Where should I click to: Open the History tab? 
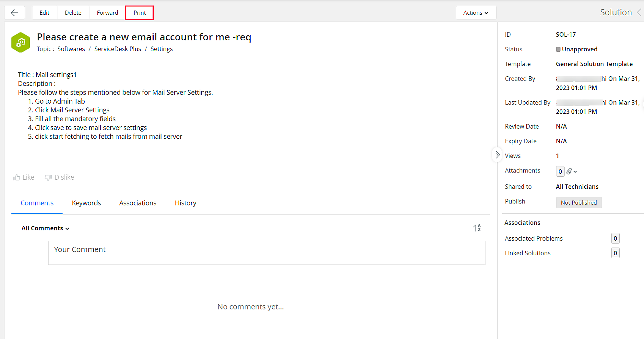pyautogui.click(x=185, y=203)
